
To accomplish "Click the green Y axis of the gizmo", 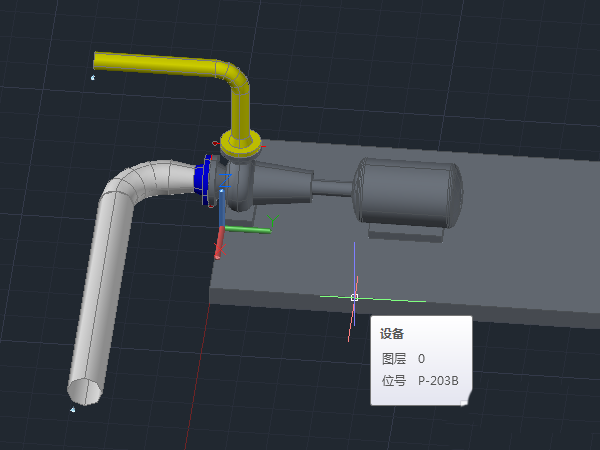I will click(248, 230).
